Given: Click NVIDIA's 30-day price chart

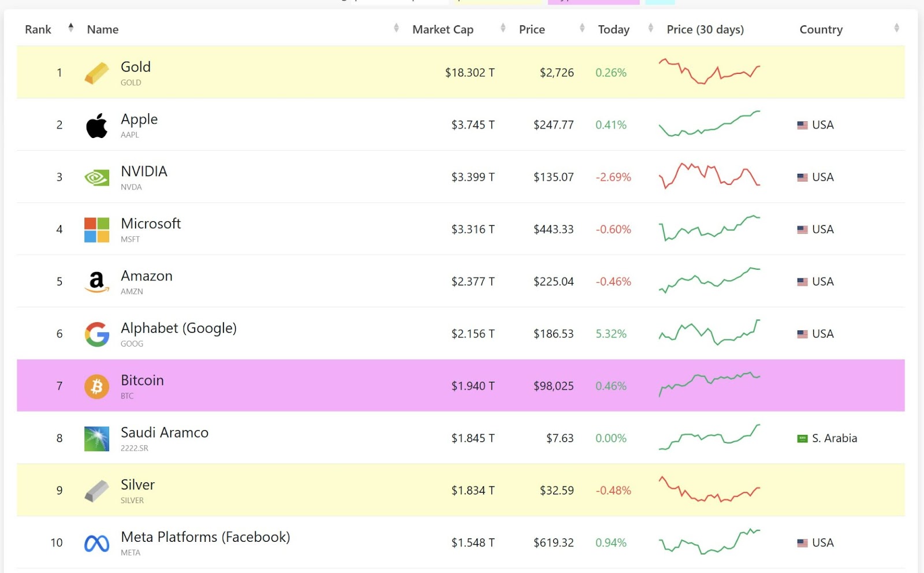Looking at the screenshot, I should coord(710,176).
